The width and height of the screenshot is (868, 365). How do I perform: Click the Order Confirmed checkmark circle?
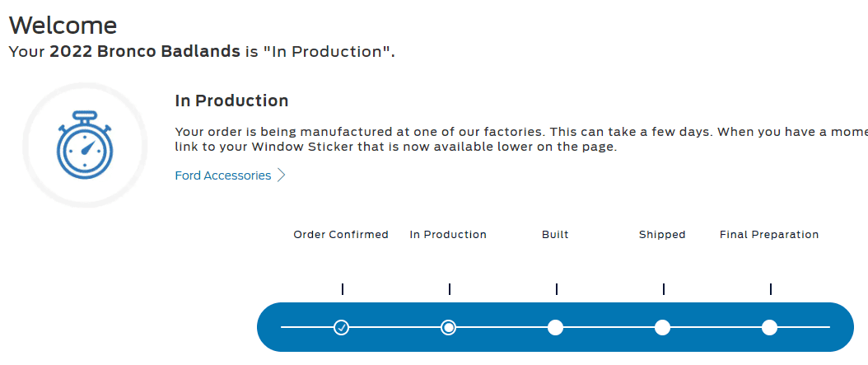(342, 327)
